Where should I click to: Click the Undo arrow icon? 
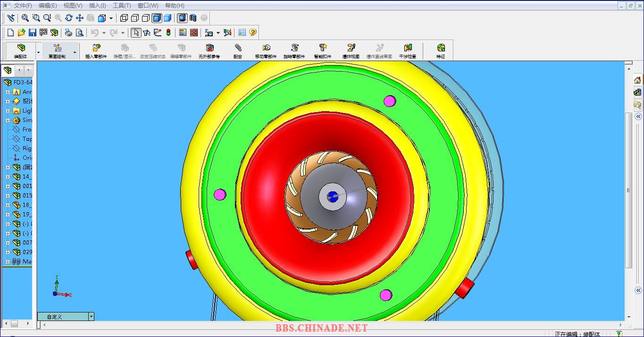(x=94, y=33)
